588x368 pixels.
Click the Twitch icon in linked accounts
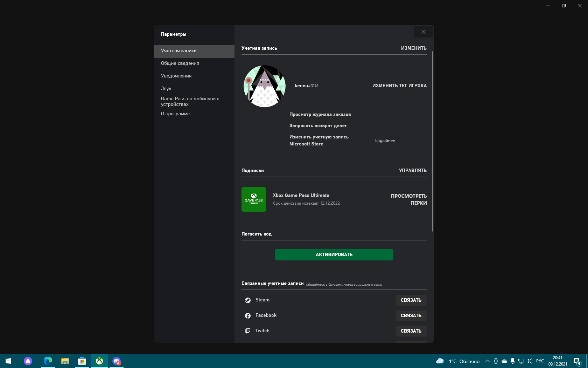[248, 331]
